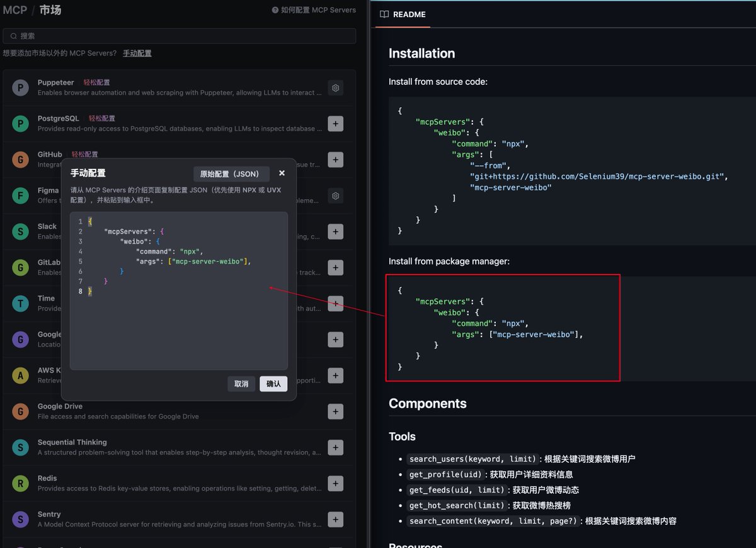This screenshot has width=756, height=548.
Task: Add the Google Drive server plus button
Action: 336,411
